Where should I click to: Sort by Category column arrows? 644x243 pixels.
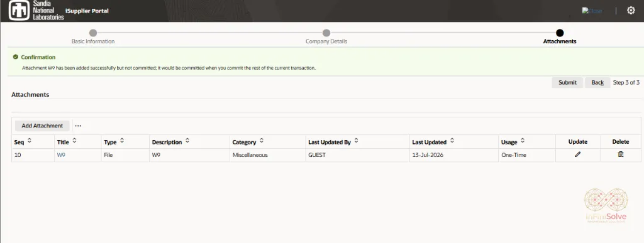click(262, 141)
